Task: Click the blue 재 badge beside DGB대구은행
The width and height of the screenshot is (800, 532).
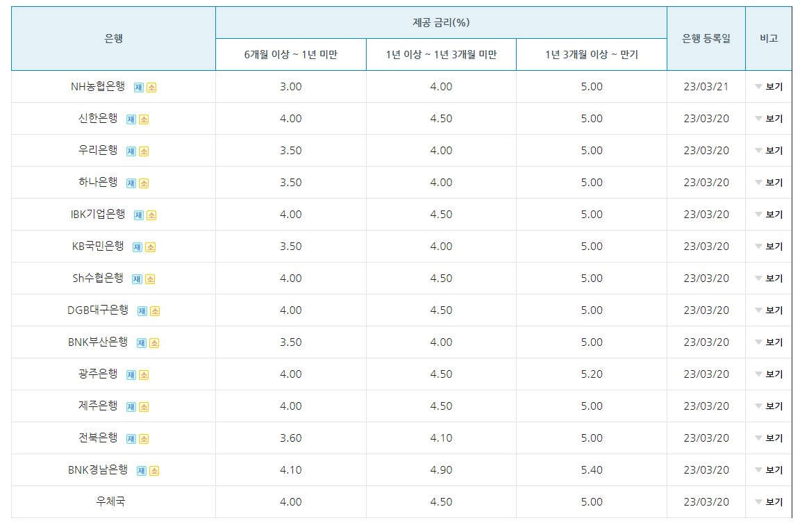Action: pos(142,311)
